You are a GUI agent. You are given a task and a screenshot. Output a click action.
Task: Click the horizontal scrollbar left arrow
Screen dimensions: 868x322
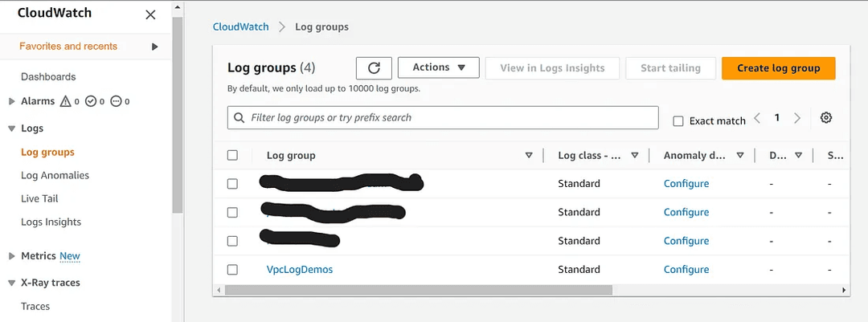click(219, 290)
